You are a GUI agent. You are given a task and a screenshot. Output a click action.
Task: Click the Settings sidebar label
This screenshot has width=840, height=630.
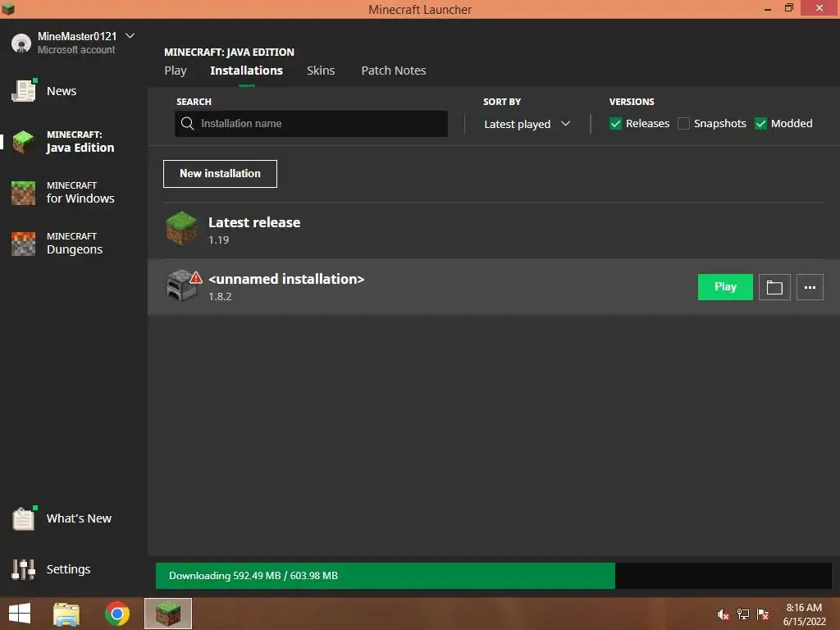69,569
